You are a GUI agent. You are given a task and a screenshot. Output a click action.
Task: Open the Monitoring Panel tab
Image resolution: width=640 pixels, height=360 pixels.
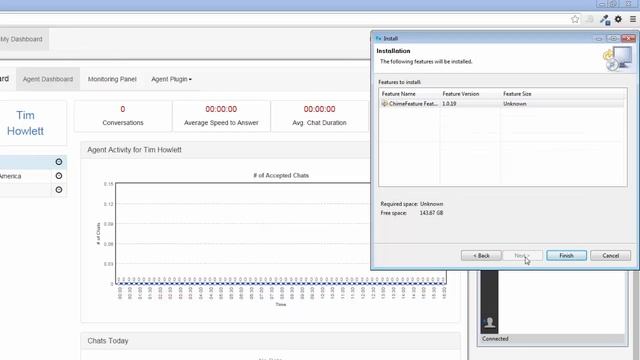112,79
